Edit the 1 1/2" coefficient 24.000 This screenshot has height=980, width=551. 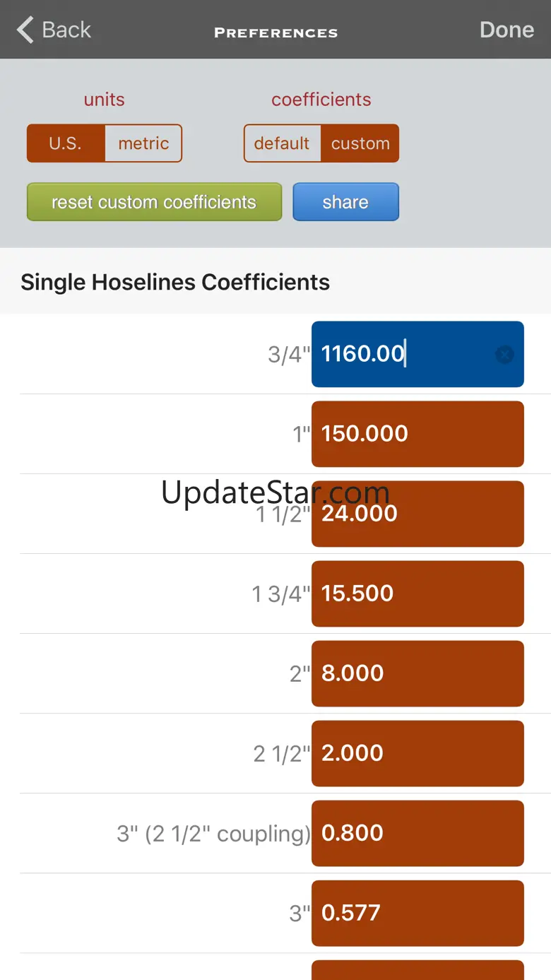pos(417,514)
